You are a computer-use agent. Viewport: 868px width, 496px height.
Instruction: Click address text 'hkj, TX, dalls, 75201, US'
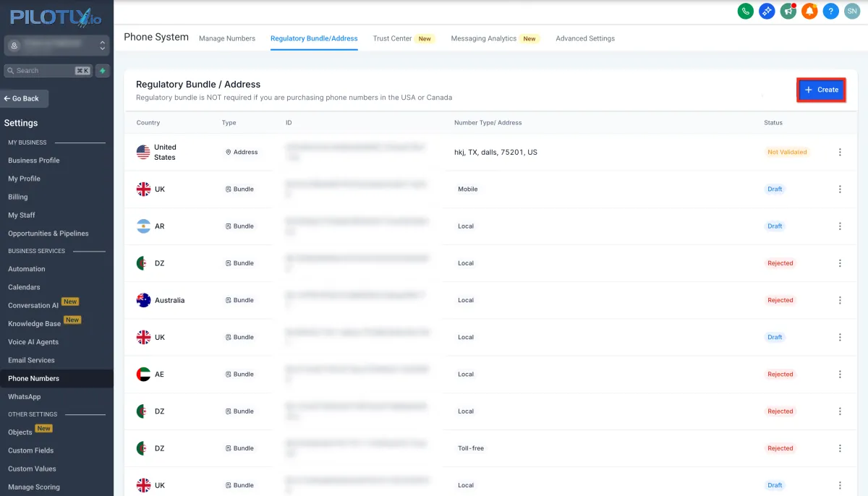pyautogui.click(x=495, y=152)
